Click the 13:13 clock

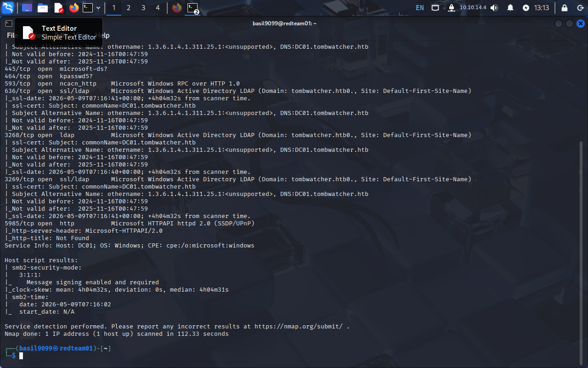coord(542,8)
